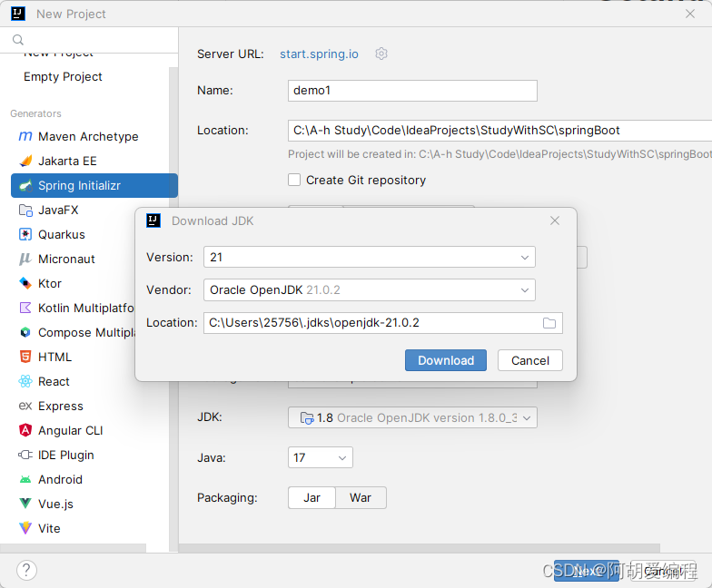
Task: Open the JDK 1.8 dropdown
Action: coord(412,417)
